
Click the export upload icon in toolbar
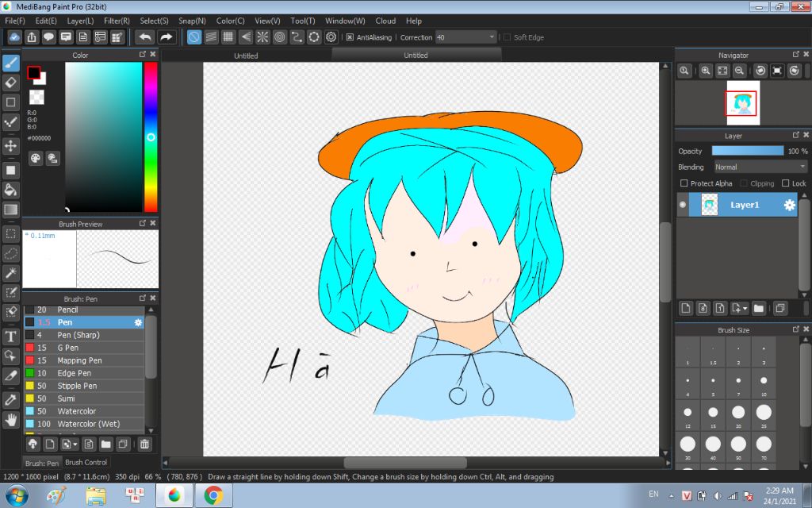[32, 37]
